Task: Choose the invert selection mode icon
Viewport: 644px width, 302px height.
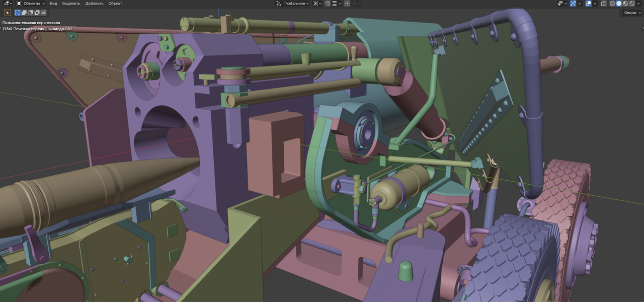Action: (x=37, y=13)
